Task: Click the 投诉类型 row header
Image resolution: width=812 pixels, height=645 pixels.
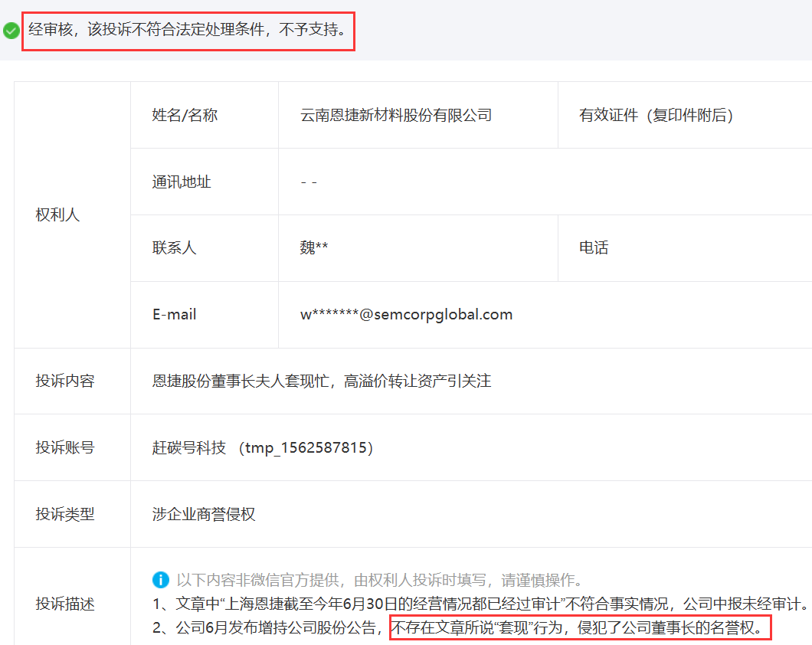Action: tap(72, 514)
